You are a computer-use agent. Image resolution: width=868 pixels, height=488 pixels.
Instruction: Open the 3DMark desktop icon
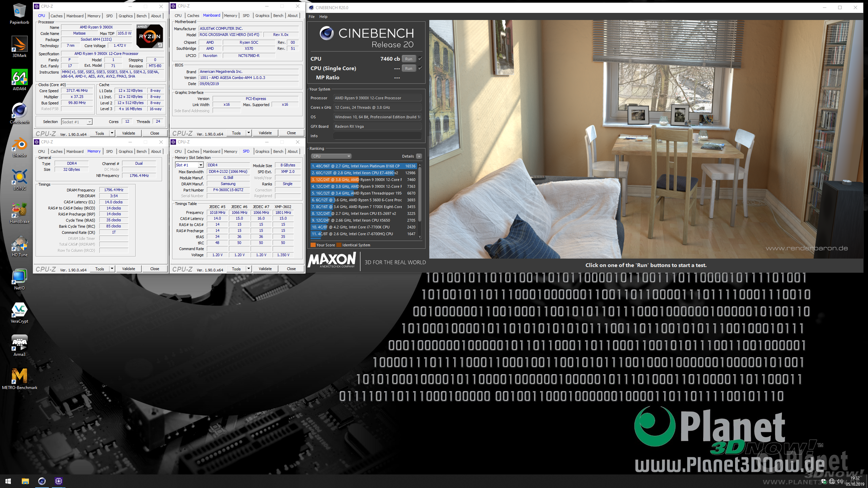19,47
